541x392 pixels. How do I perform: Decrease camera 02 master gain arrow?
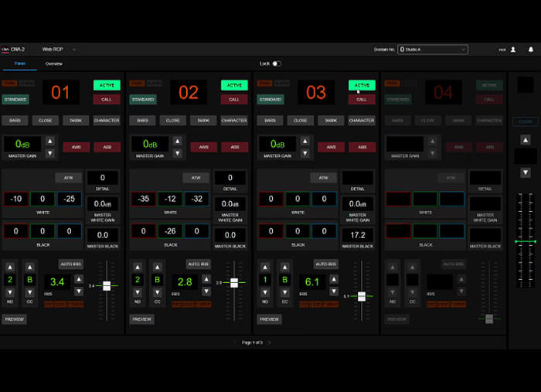(x=178, y=153)
